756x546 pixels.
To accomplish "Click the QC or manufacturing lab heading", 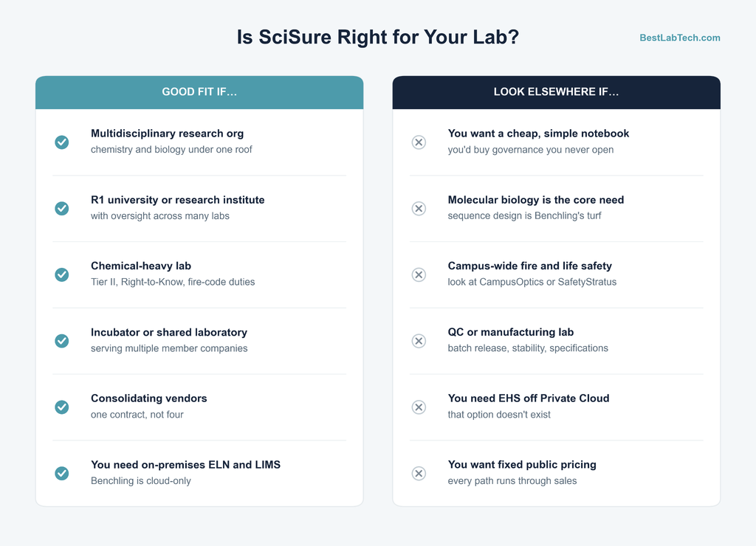I will 511,332.
